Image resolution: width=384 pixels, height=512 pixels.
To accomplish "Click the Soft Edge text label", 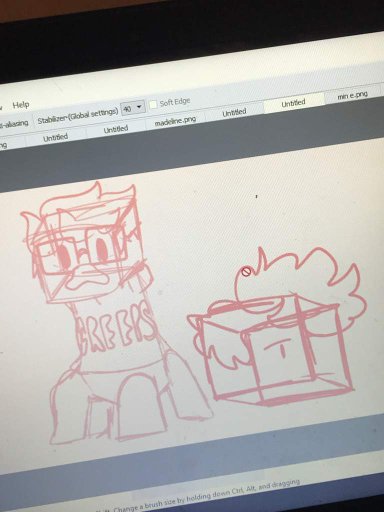I will [175, 102].
